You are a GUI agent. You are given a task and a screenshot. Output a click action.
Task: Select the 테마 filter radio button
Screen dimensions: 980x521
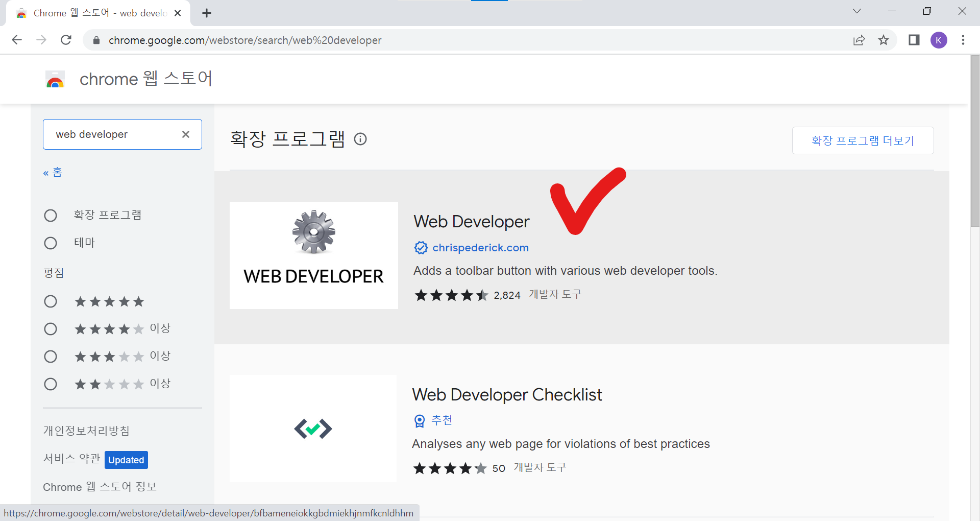[x=51, y=243]
